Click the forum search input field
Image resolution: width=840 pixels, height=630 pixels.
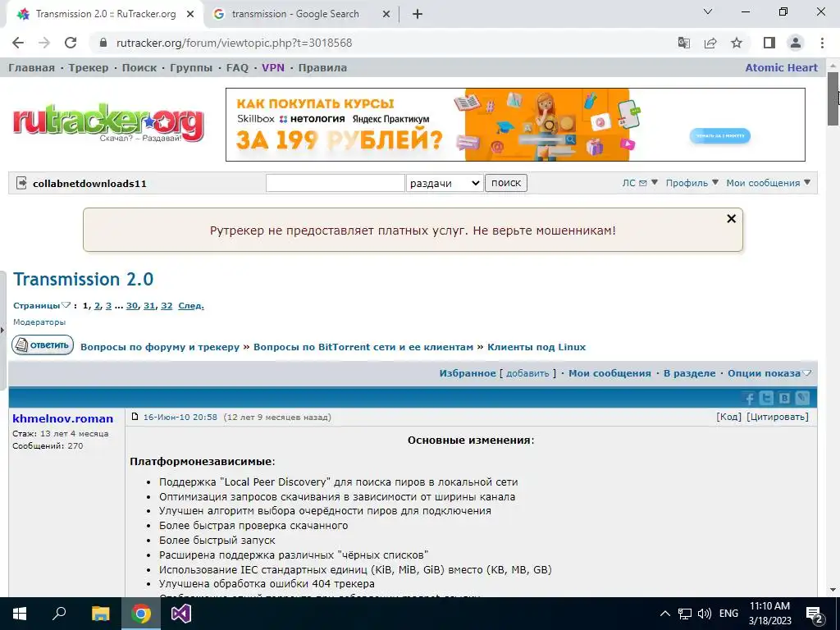coord(336,183)
